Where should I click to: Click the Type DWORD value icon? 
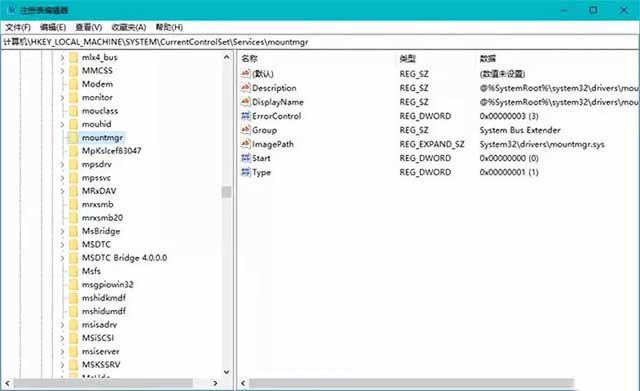[x=245, y=172]
